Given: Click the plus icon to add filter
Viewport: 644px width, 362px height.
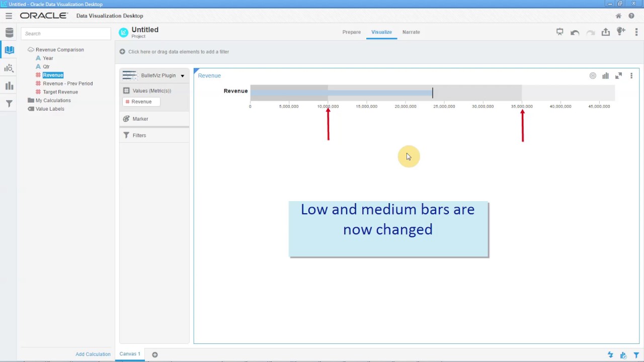Looking at the screenshot, I should coord(122,52).
